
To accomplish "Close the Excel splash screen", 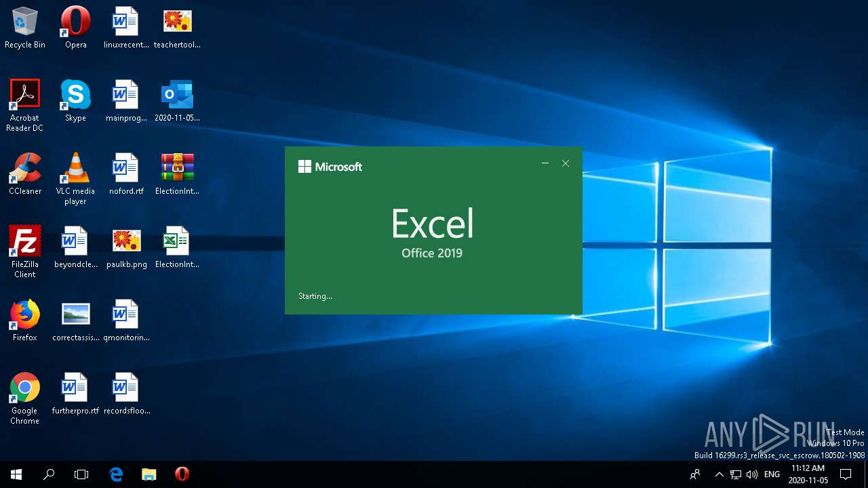I will [566, 163].
